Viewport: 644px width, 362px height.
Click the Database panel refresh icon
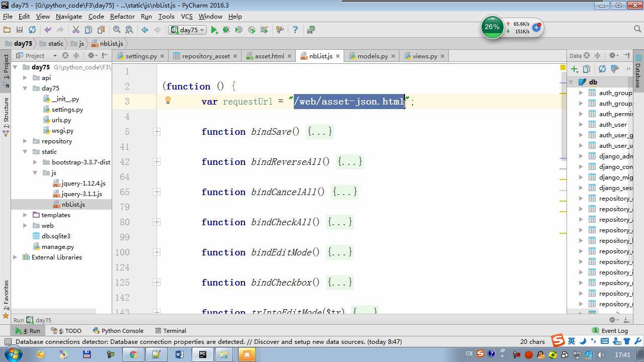[602, 69]
